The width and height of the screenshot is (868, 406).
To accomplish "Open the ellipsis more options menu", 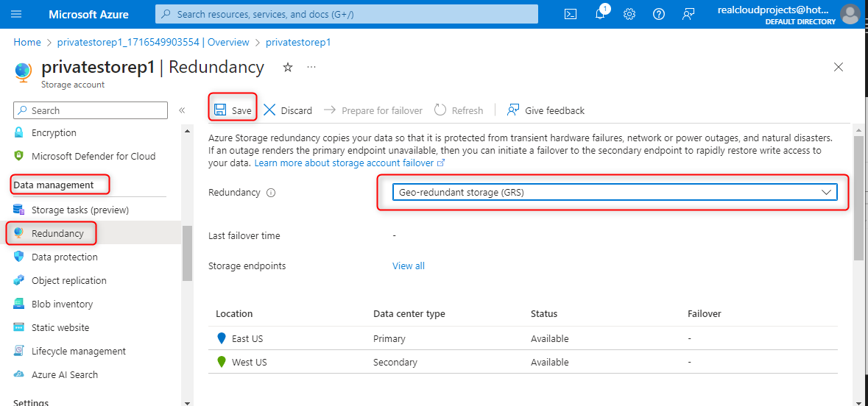I will 311,67.
